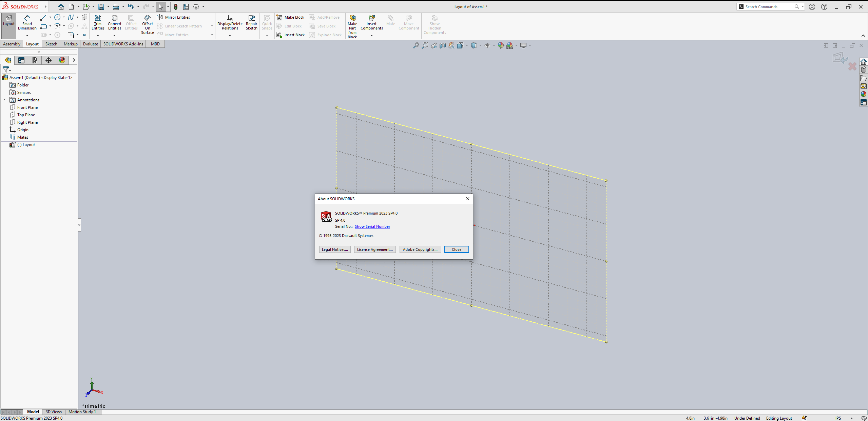Image resolution: width=868 pixels, height=421 pixels.
Task: Open the Line tool dropdown arrow
Action: [50, 17]
